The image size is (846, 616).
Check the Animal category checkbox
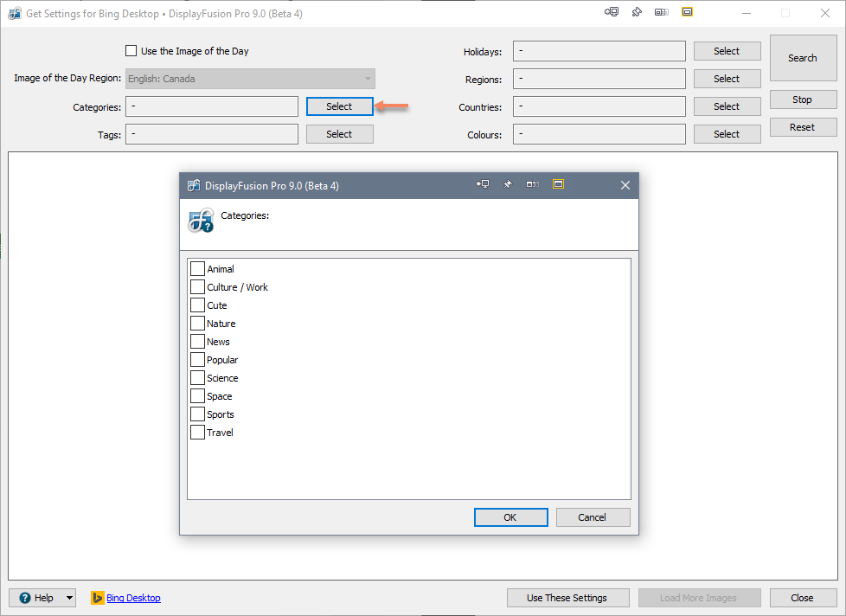(197, 269)
